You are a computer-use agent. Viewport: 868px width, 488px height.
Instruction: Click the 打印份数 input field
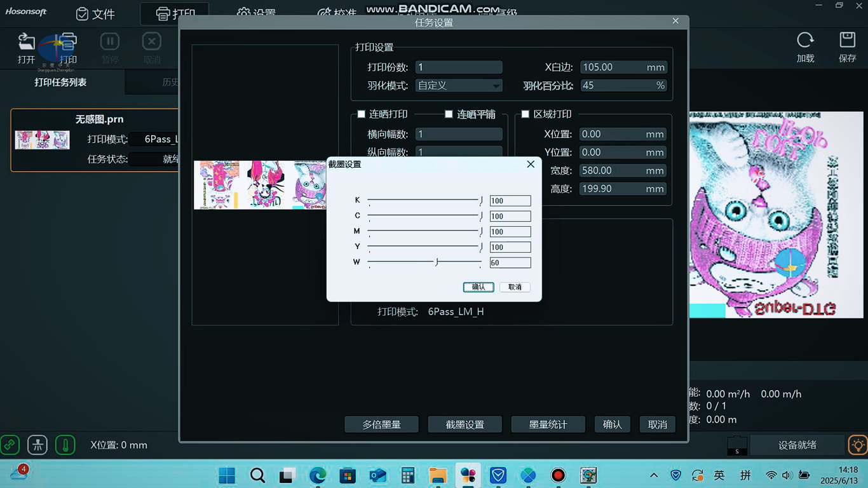(459, 67)
